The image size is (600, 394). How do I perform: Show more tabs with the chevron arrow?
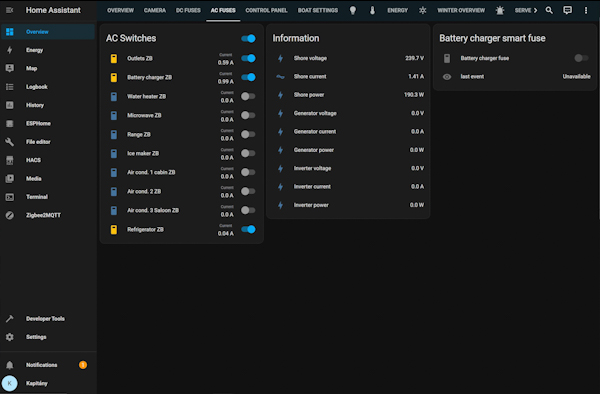(x=535, y=10)
